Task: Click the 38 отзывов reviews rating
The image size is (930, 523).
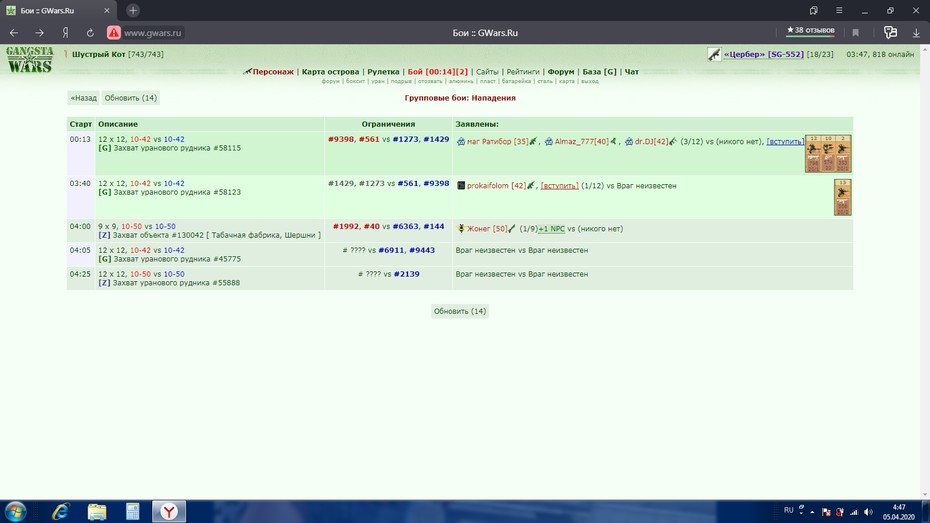Action: pos(810,30)
